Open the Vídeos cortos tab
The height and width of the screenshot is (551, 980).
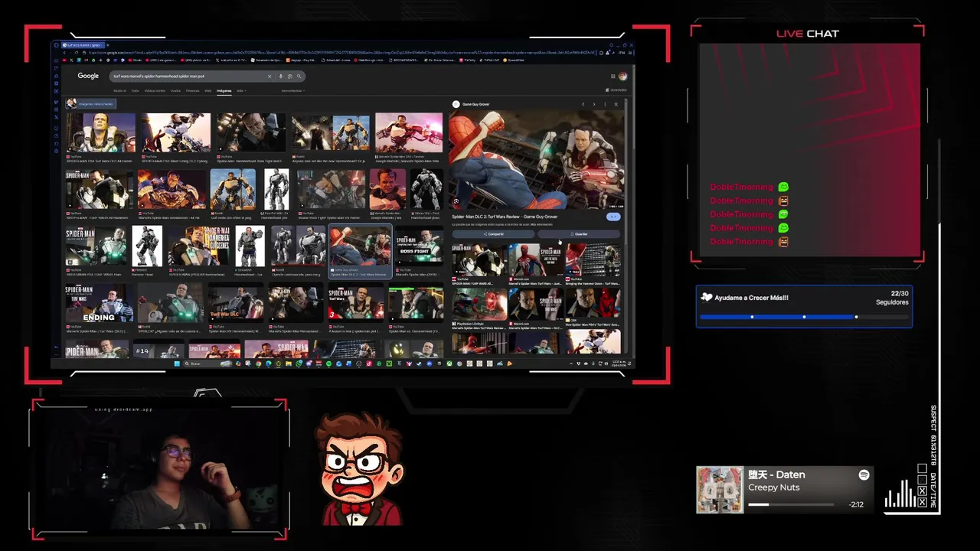click(x=155, y=90)
